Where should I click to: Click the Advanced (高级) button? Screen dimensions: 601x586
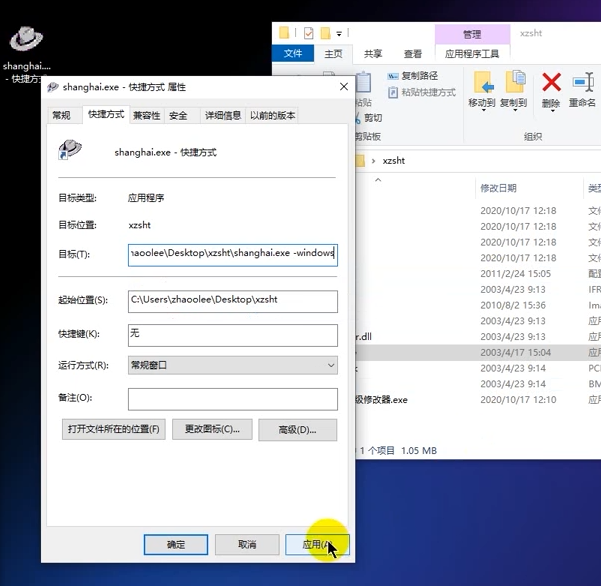(x=297, y=430)
